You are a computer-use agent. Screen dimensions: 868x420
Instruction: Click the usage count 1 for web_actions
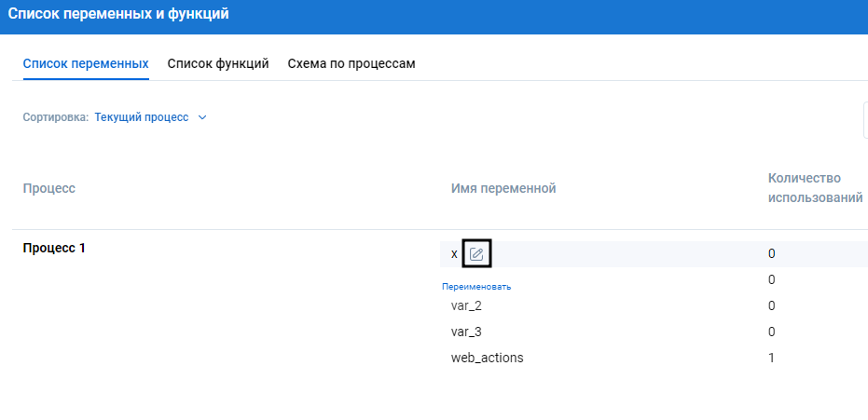tap(772, 358)
